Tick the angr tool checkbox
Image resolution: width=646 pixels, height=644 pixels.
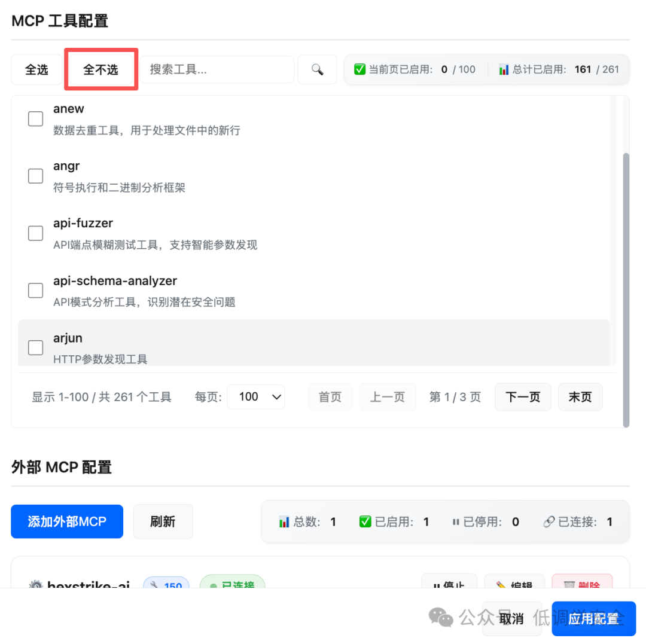pos(35,176)
